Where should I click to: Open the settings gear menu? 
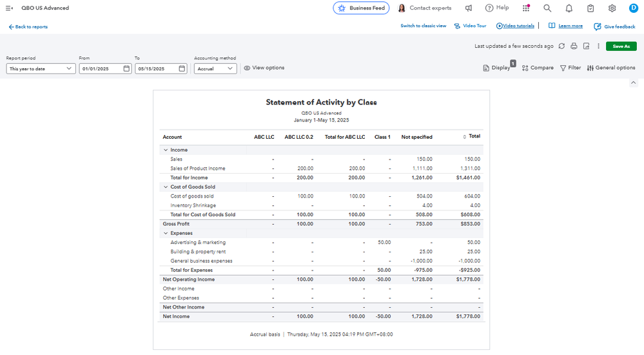[x=612, y=8]
